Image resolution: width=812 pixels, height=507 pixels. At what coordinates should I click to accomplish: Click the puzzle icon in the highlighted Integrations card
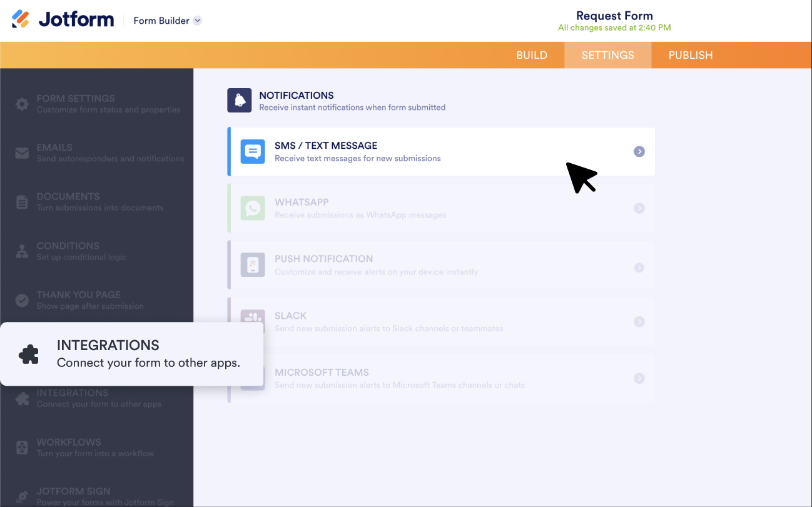[x=29, y=354]
